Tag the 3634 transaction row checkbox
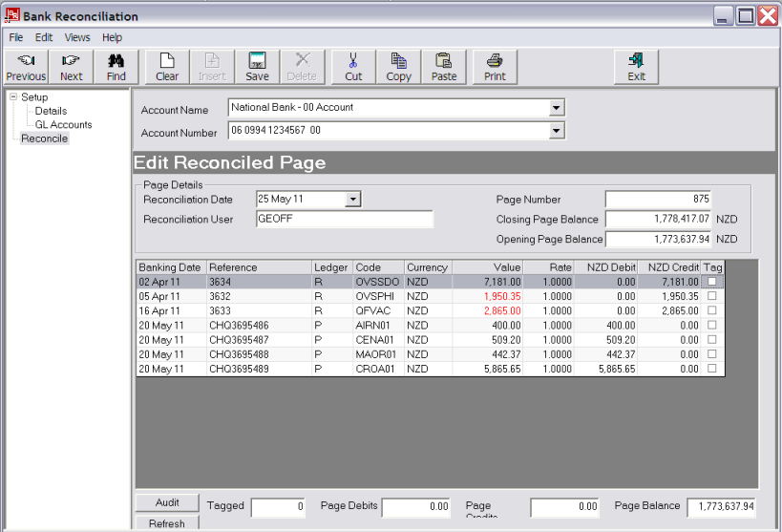Viewport: 782px width, 532px height. click(711, 282)
